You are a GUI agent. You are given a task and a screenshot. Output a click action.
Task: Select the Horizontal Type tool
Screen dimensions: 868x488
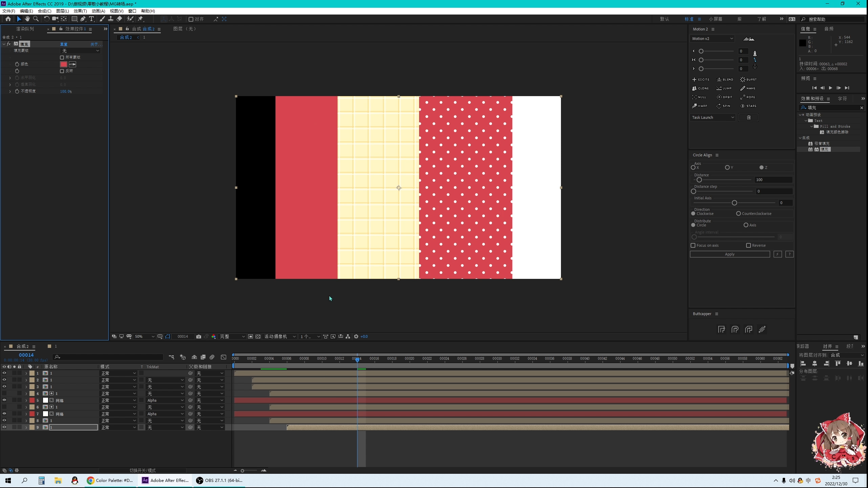91,19
